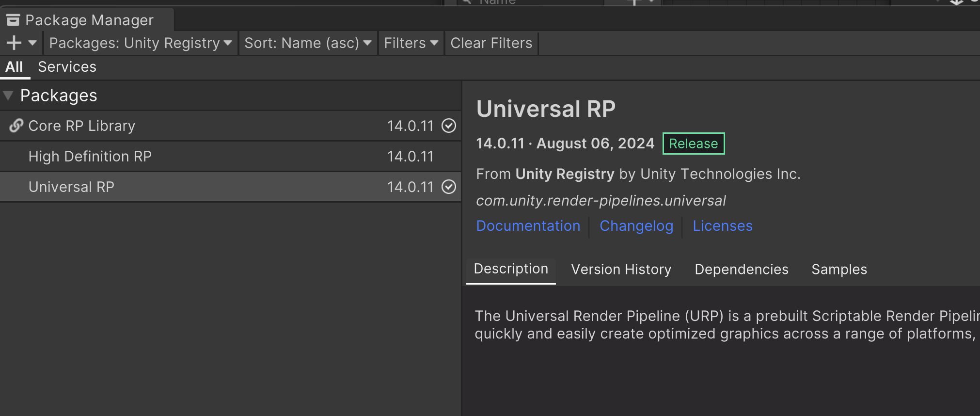The image size is (980, 416).
Task: Click the Universal RP details heading
Action: [x=546, y=109]
